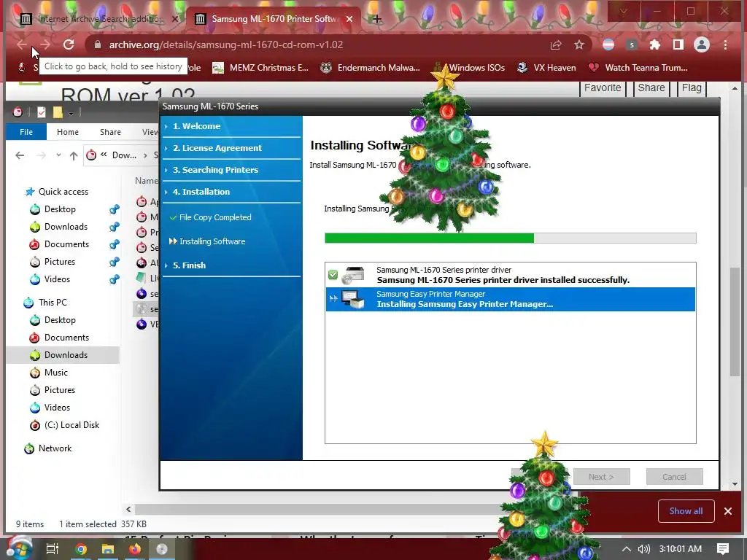
Task: Click the Share button on archive page
Action: (x=651, y=88)
